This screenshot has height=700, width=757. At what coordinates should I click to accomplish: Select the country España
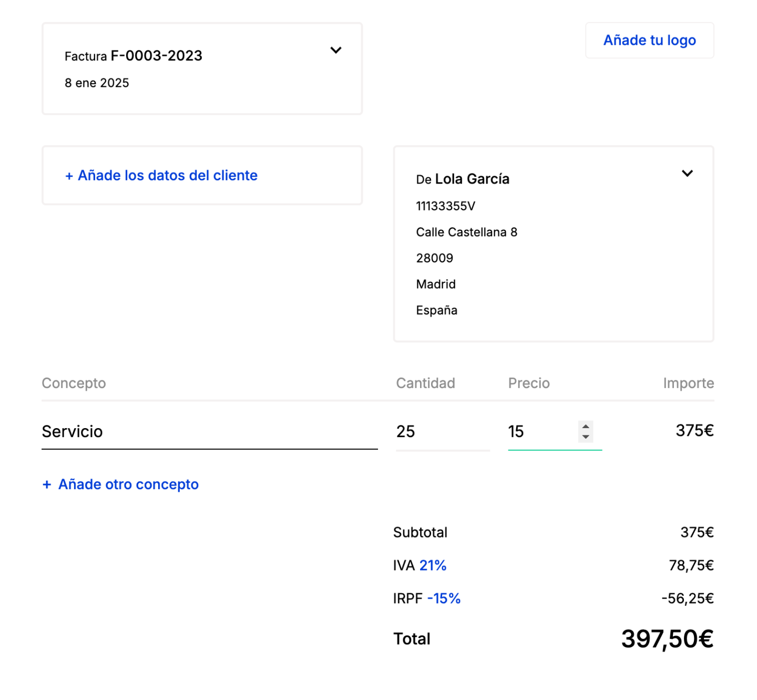click(x=436, y=310)
